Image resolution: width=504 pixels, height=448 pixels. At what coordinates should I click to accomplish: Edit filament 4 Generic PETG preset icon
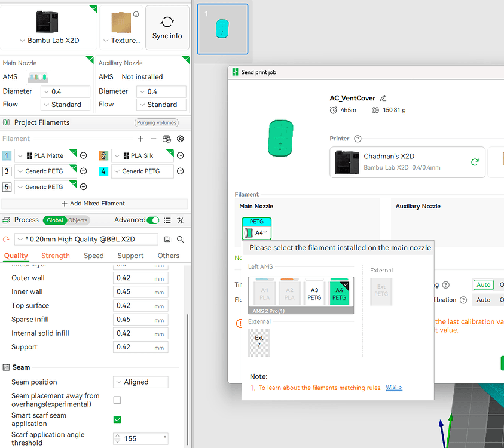click(181, 171)
